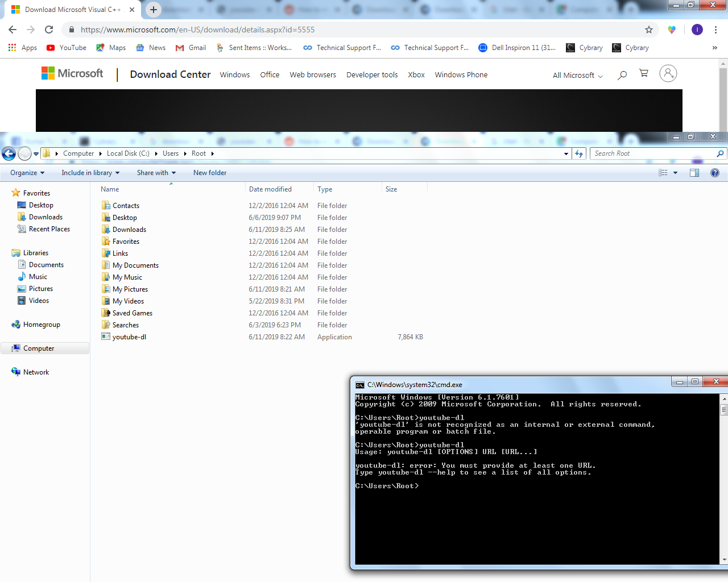
Task: Expand All Microsoft dropdown
Action: pos(578,75)
